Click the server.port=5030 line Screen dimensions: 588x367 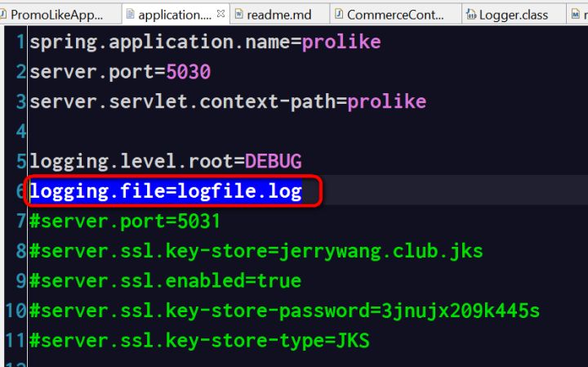(x=120, y=72)
